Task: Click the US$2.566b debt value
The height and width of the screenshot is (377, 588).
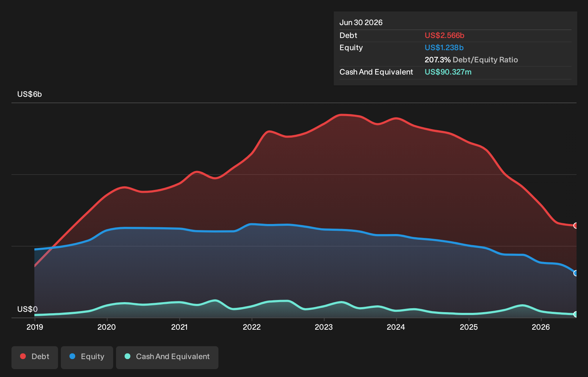Action: pyautogui.click(x=444, y=35)
